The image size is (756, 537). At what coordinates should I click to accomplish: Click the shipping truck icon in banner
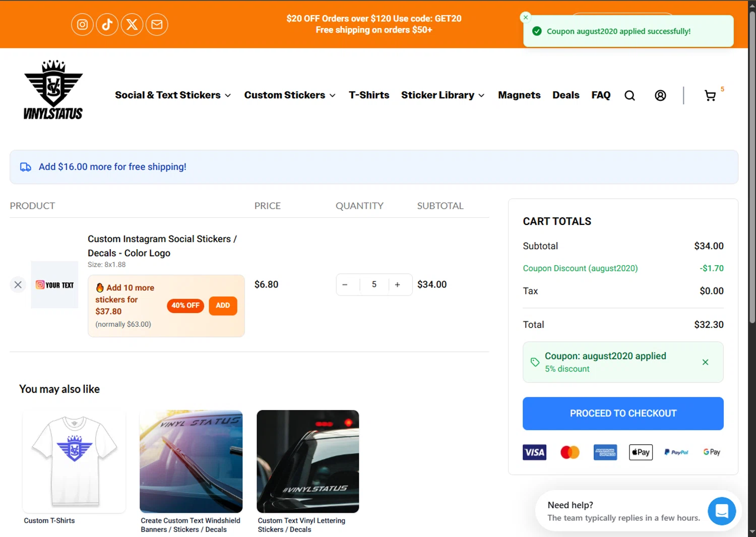pyautogui.click(x=25, y=167)
